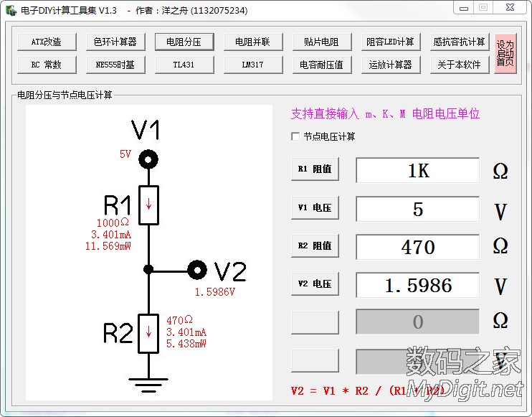Viewport: 532px width, 417px height.
Task: Click the magenta 支持直接输入 hint text
Action: [x=386, y=113]
